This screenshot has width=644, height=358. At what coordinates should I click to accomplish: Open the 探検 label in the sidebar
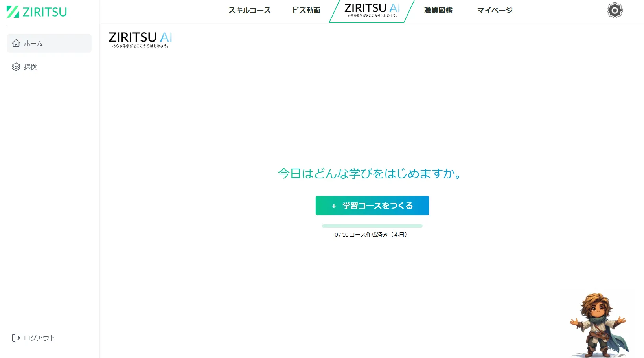[30, 67]
